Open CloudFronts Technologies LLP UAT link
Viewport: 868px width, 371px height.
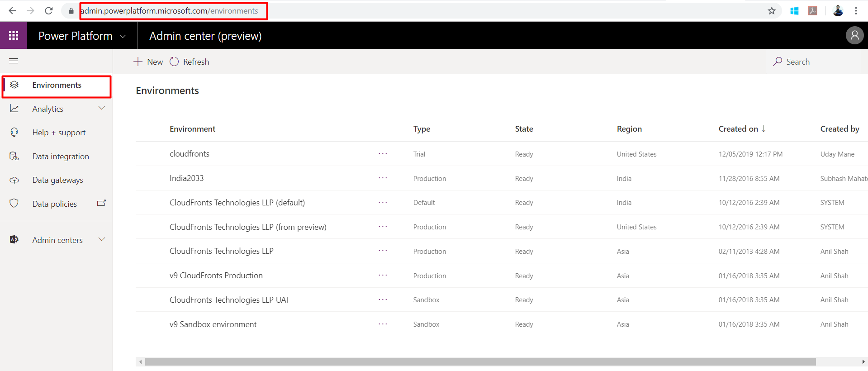(229, 300)
